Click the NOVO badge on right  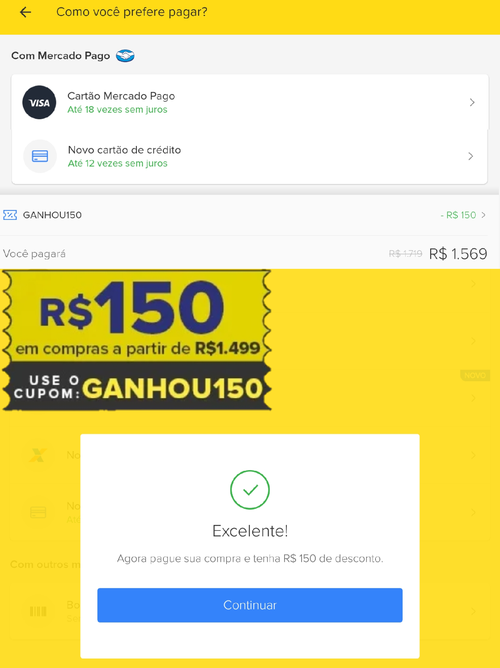tap(474, 375)
